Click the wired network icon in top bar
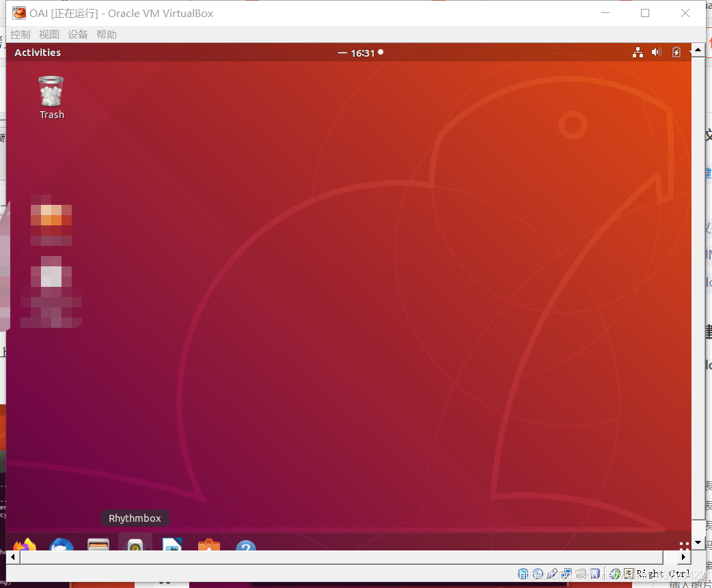The height and width of the screenshot is (588, 712). tap(638, 52)
